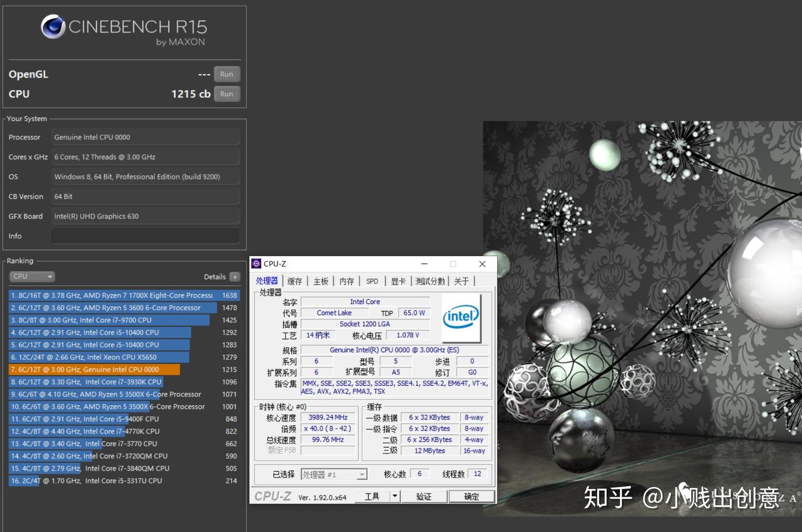The image size is (802, 532).
Task: Close the CPU-Z window
Action: (x=482, y=264)
